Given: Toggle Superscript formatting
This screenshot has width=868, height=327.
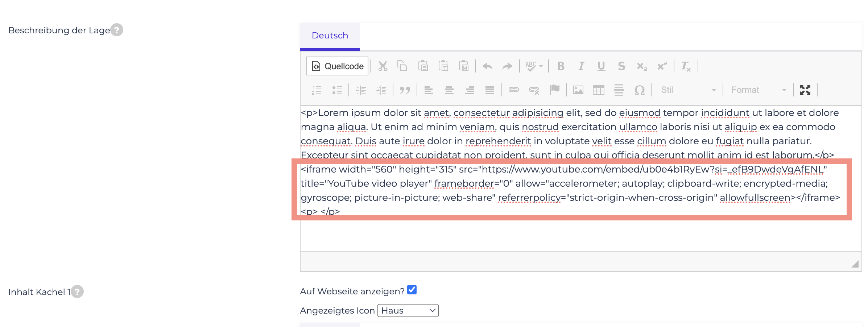Looking at the screenshot, I should [x=662, y=66].
